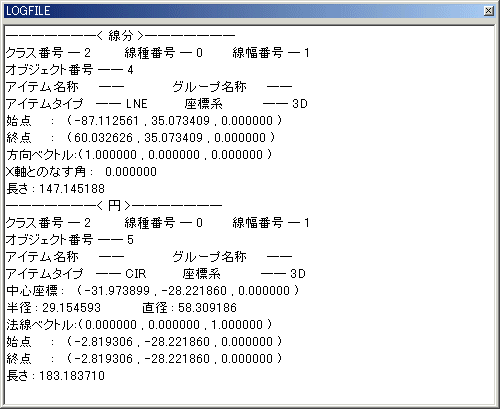
Task: Click 座標系 ── 3D in the 円 section
Action: coord(244,274)
